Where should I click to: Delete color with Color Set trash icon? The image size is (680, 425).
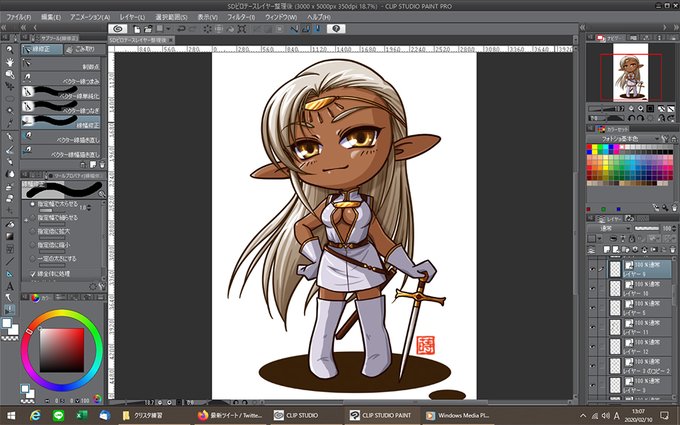674,209
